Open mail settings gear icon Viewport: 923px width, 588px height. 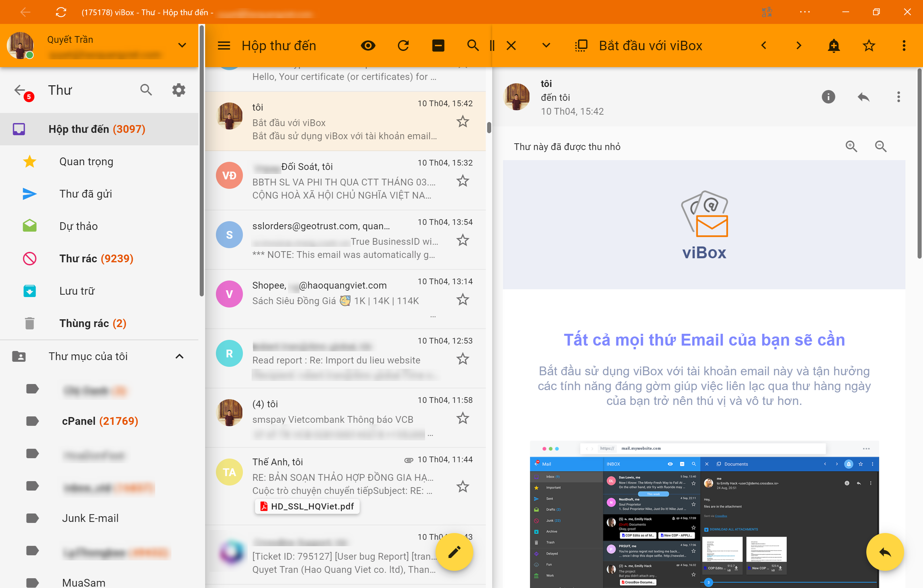pyautogui.click(x=178, y=90)
